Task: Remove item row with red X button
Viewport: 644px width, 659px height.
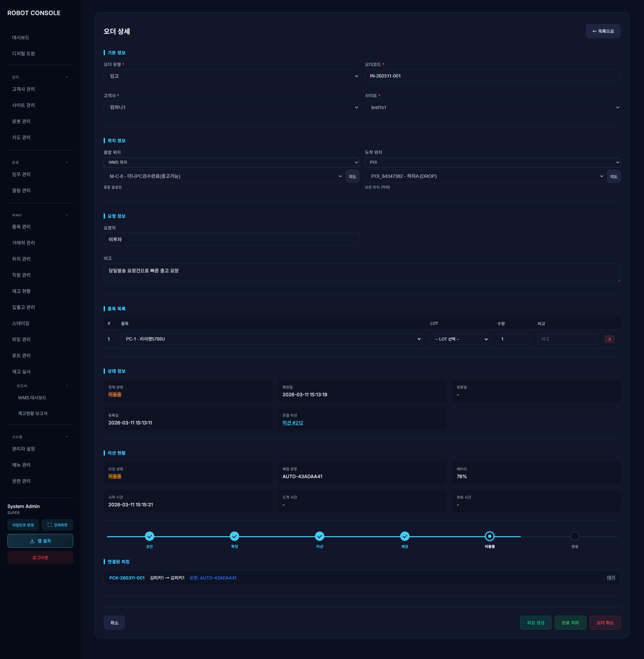Action: [x=609, y=339]
